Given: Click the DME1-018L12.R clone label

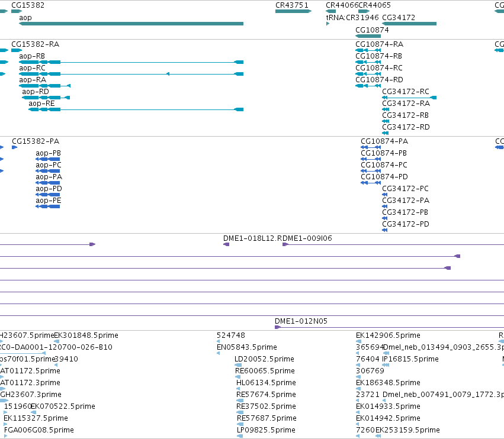Looking at the screenshot, I should [252, 238].
